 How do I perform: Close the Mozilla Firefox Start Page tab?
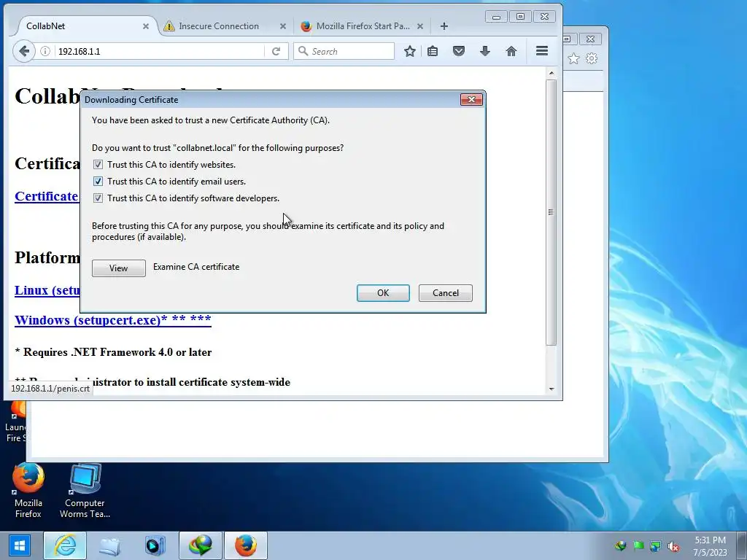coord(420,26)
